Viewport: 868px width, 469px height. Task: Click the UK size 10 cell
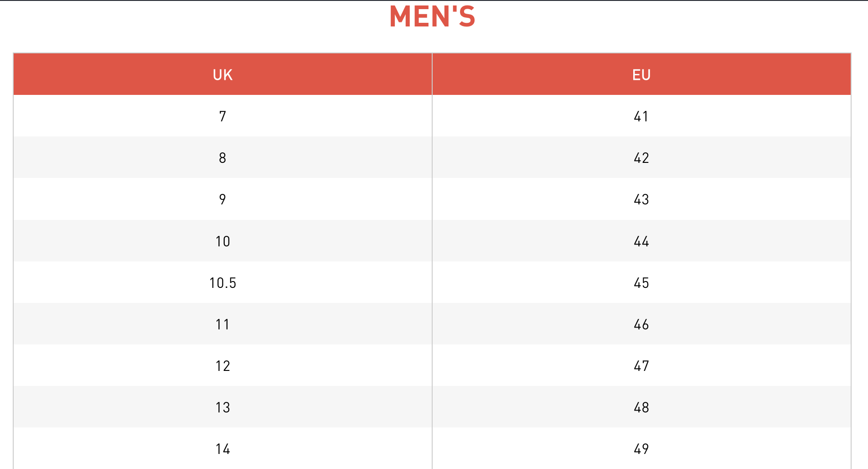[222, 241]
